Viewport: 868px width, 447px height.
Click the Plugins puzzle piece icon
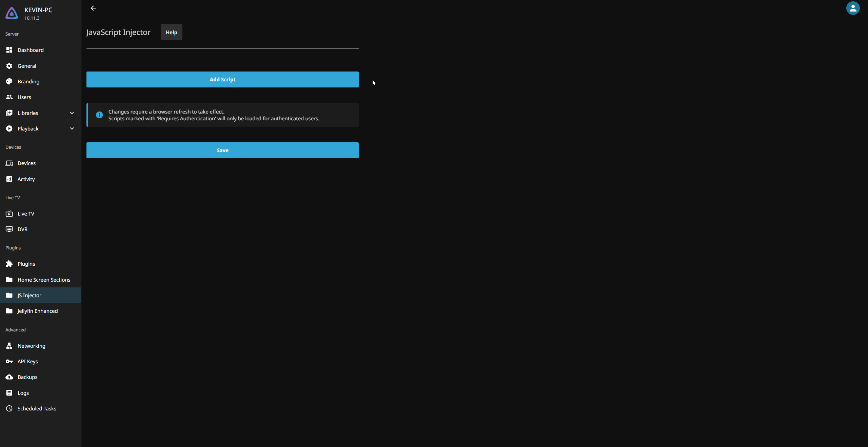[x=9, y=264]
